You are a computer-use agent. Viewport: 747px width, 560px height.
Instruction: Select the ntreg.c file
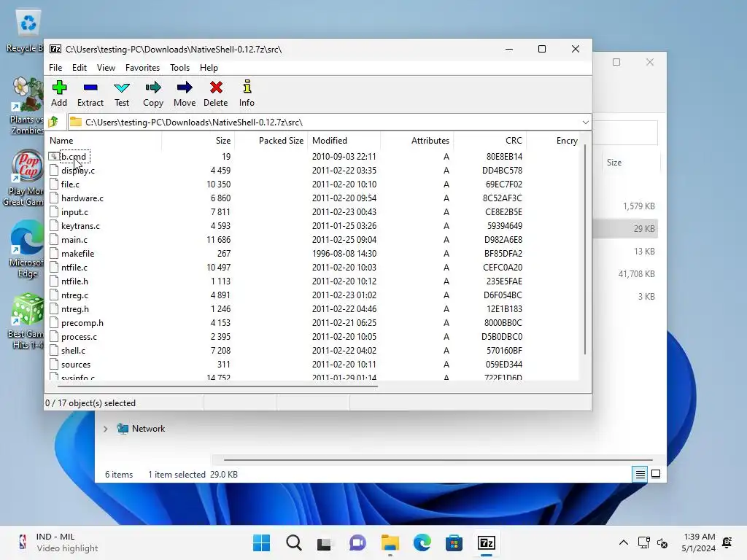[74, 295]
